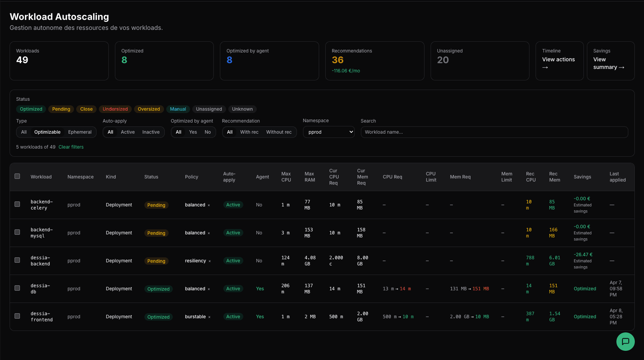Select all workloads via header checkbox
This screenshot has height=360, width=644.
[17, 176]
